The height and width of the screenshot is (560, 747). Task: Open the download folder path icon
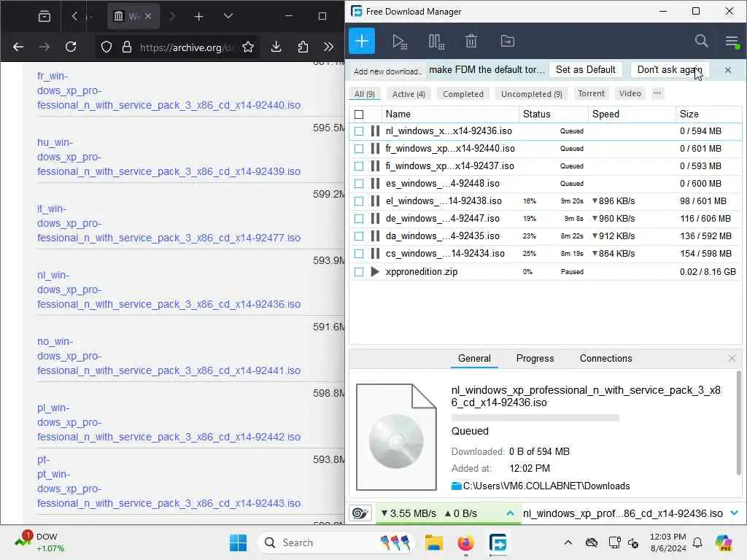point(457,486)
